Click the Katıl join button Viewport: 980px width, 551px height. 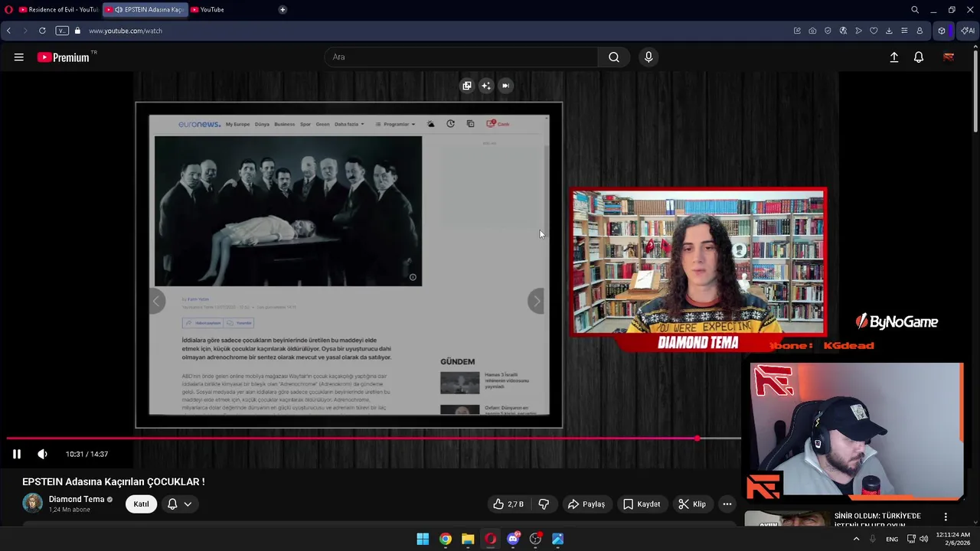(x=142, y=504)
